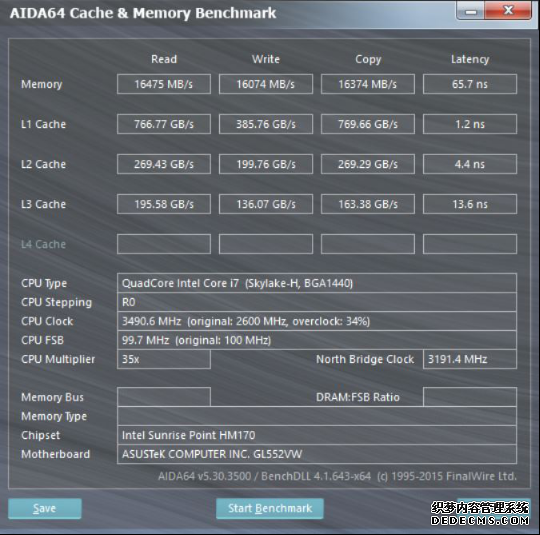Viewport: 540px width, 535px height.
Task: Click the empty L4 Cache Copy field
Action: 368,244
